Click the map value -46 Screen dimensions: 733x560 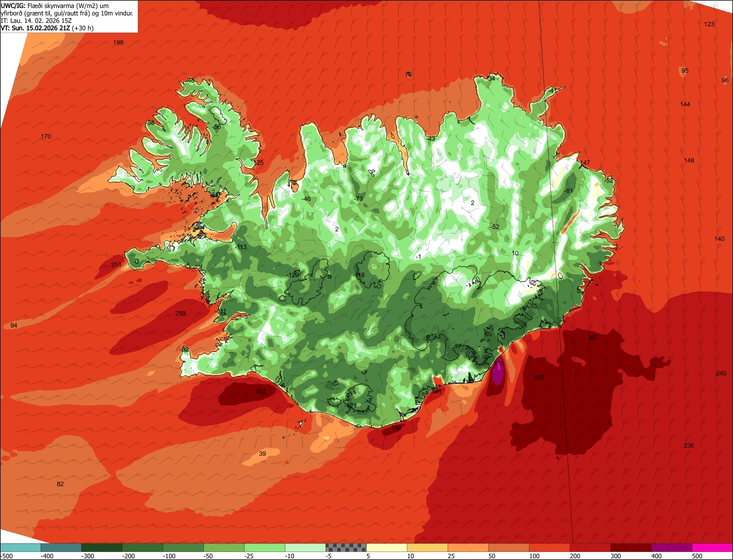306,199
